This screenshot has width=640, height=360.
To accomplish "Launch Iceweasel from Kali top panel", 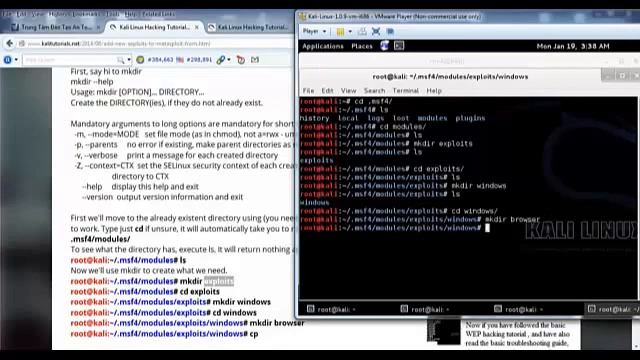I will pyautogui.click(x=384, y=46).
